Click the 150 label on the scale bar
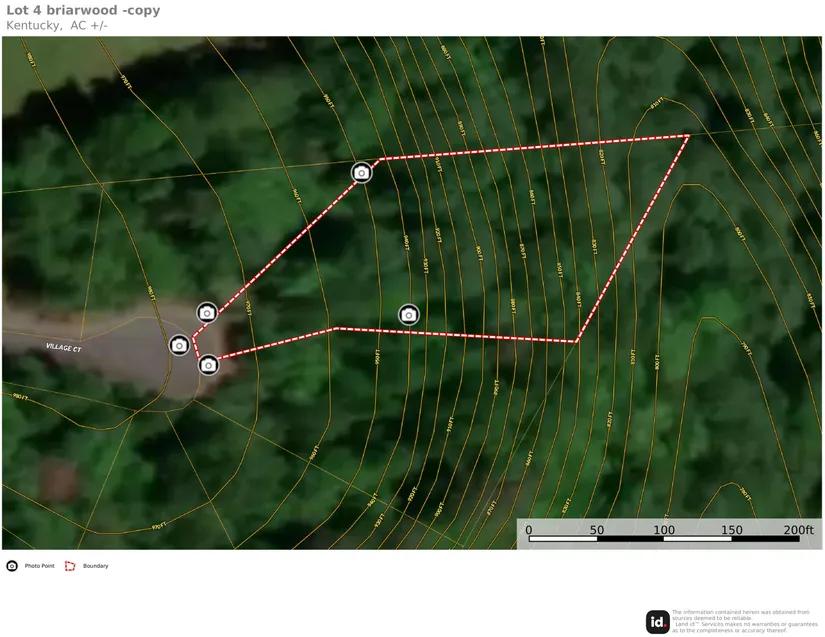Viewport: 825px width, 637px height. 731,530
